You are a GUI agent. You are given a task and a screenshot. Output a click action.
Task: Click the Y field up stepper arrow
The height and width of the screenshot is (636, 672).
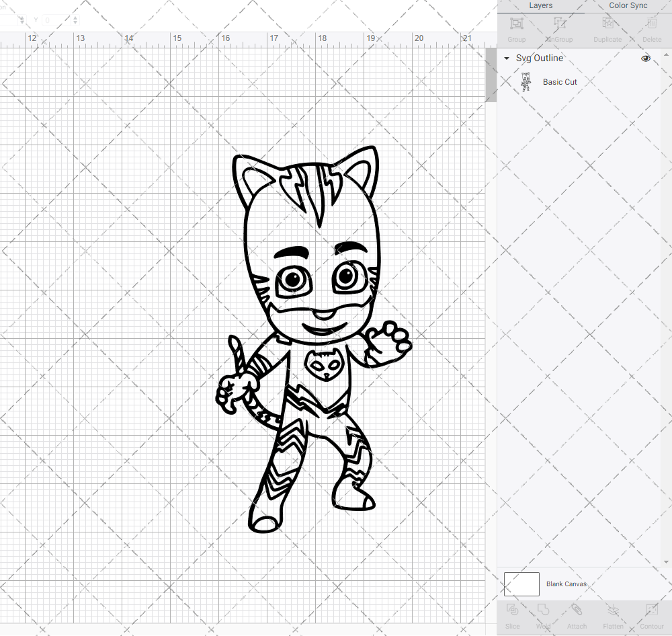[x=75, y=17]
